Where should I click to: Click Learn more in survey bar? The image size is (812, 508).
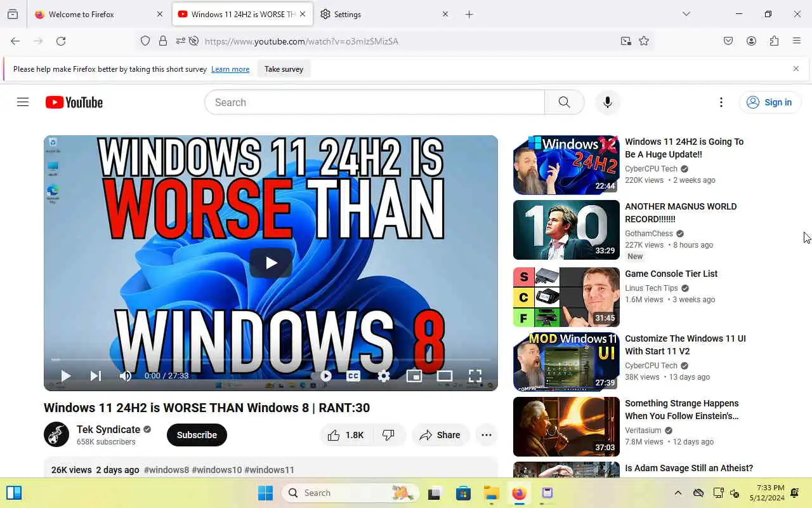tap(230, 69)
